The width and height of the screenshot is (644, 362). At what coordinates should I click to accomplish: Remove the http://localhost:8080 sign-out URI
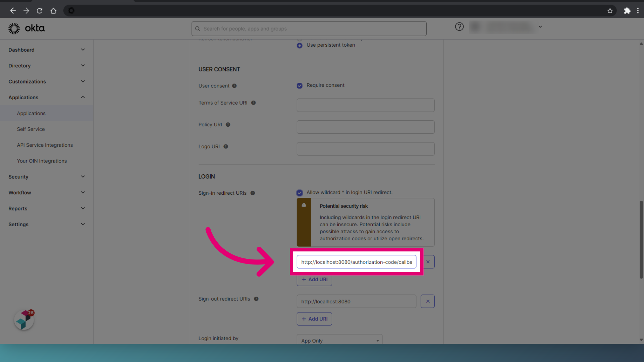tap(428, 301)
